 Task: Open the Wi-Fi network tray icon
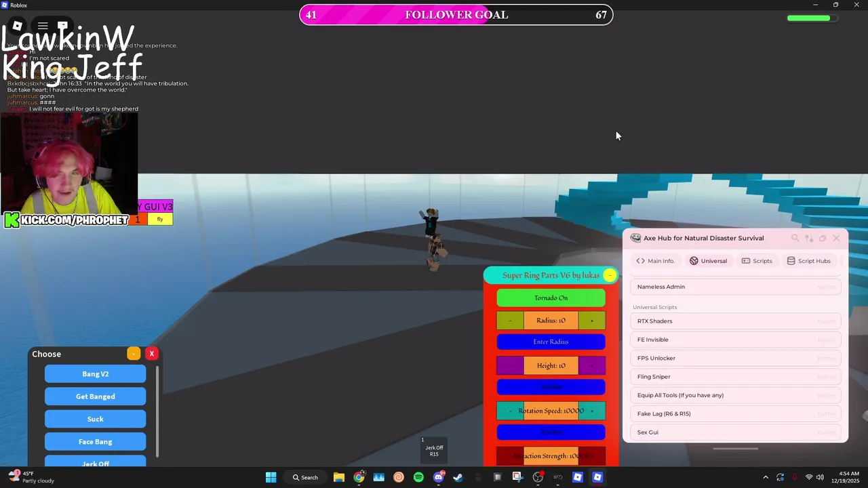[x=809, y=477]
